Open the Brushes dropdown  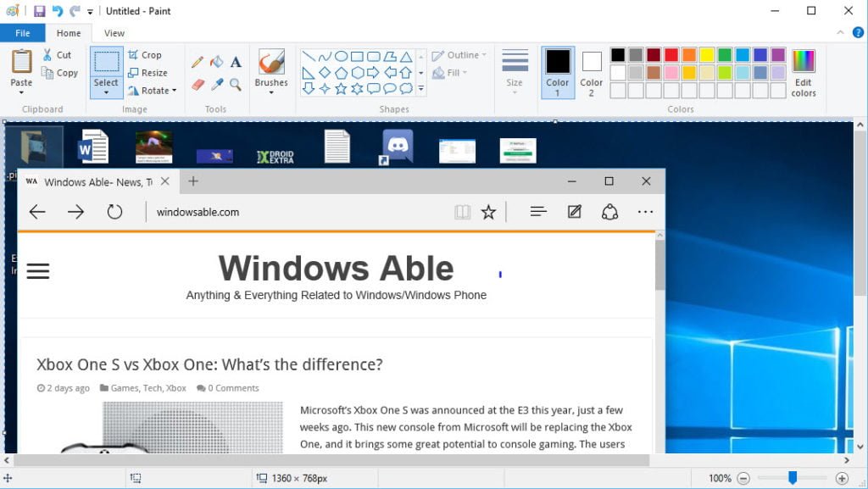[x=271, y=92]
